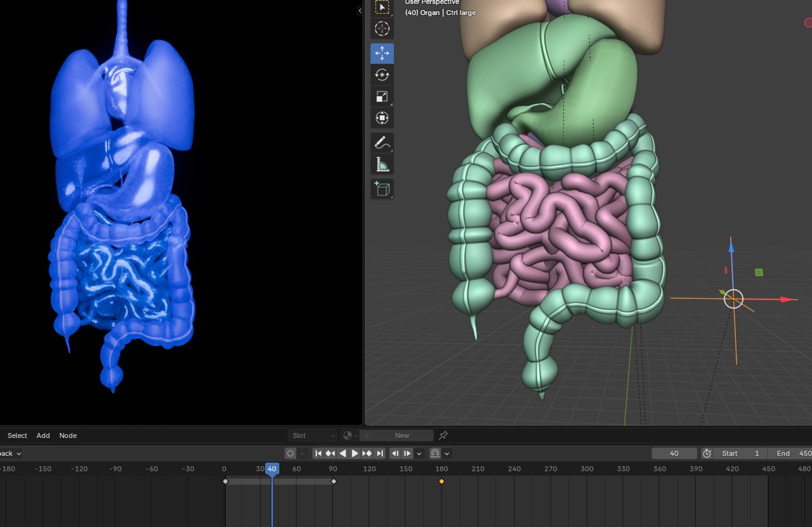Viewport: 812px width, 527px height.
Task: Click the current frame field showing 40
Action: click(x=674, y=453)
